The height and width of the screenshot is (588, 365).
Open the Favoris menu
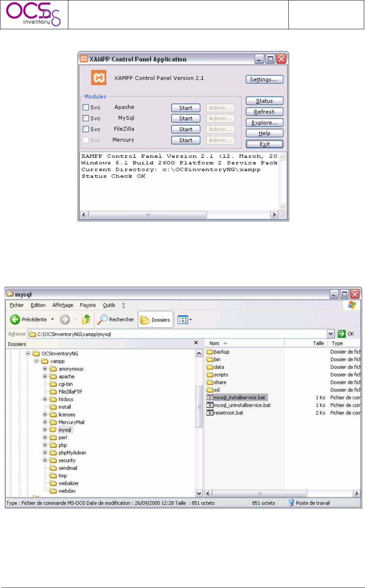88,305
